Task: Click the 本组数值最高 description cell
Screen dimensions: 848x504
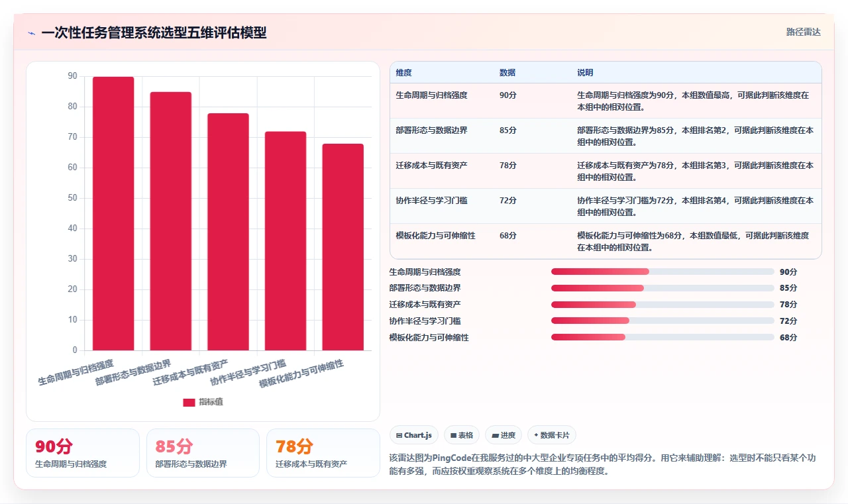Action: click(x=696, y=101)
